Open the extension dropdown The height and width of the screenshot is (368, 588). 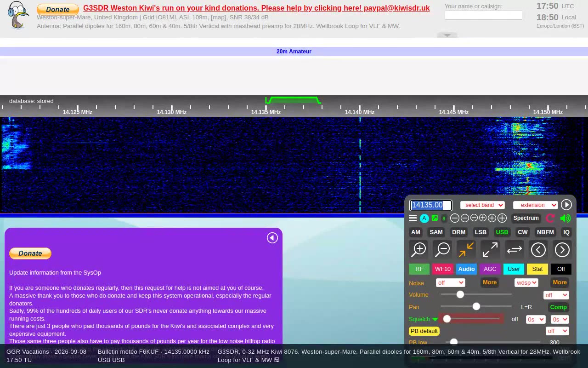click(x=536, y=205)
